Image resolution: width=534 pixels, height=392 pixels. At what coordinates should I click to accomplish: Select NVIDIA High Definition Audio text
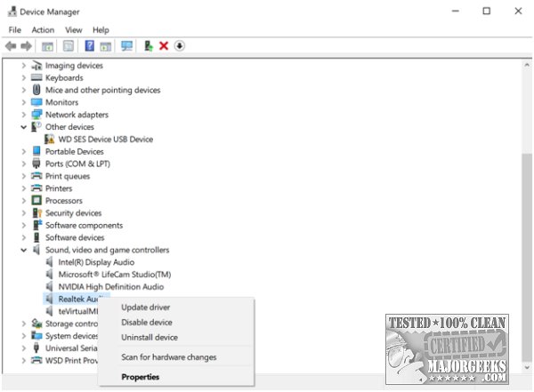(x=111, y=286)
